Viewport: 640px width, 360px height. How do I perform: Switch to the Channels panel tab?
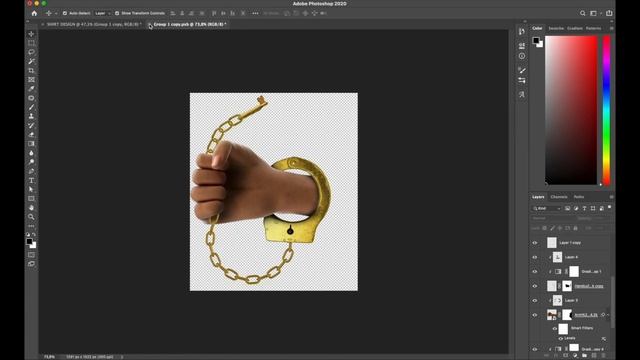[x=559, y=197]
